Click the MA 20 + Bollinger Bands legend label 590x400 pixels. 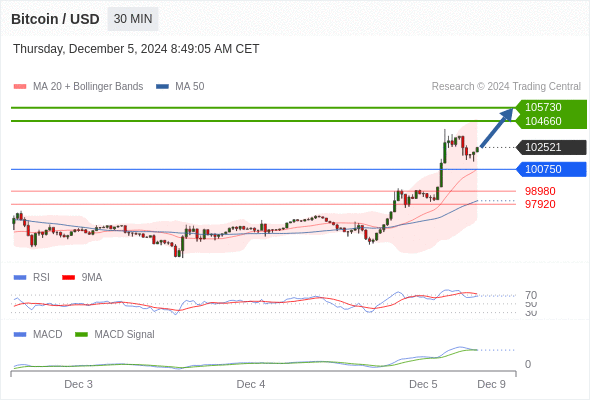(x=88, y=87)
